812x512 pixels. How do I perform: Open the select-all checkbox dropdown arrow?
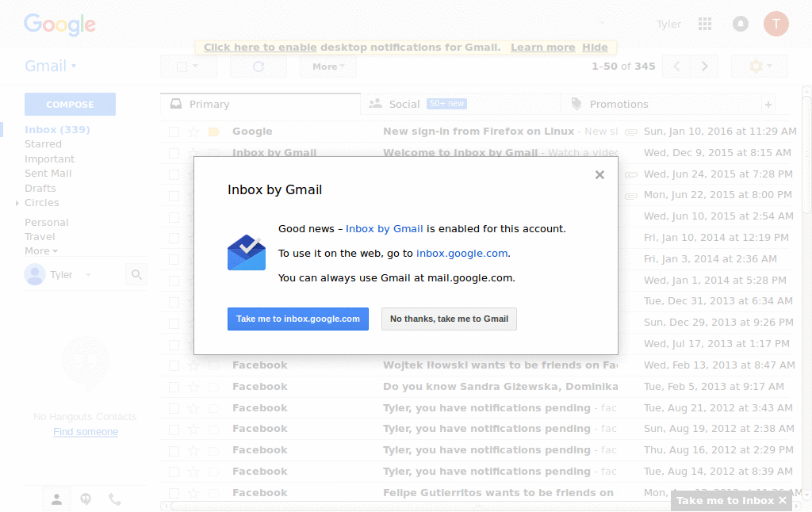pos(195,67)
